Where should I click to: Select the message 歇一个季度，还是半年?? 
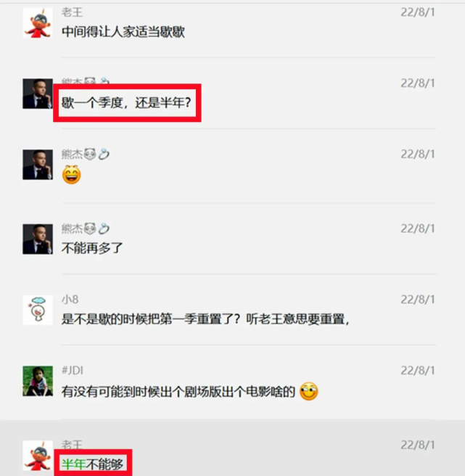click(126, 102)
